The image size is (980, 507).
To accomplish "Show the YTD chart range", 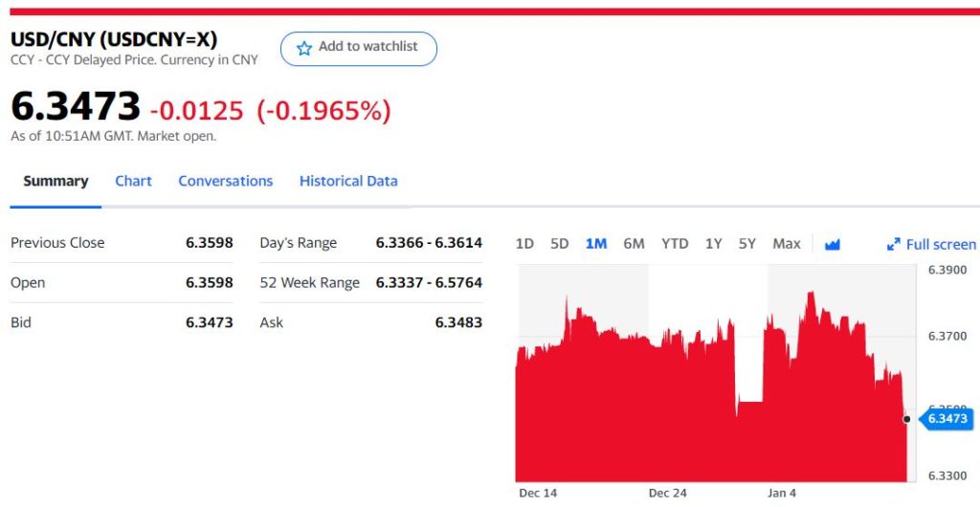I will pyautogui.click(x=675, y=244).
